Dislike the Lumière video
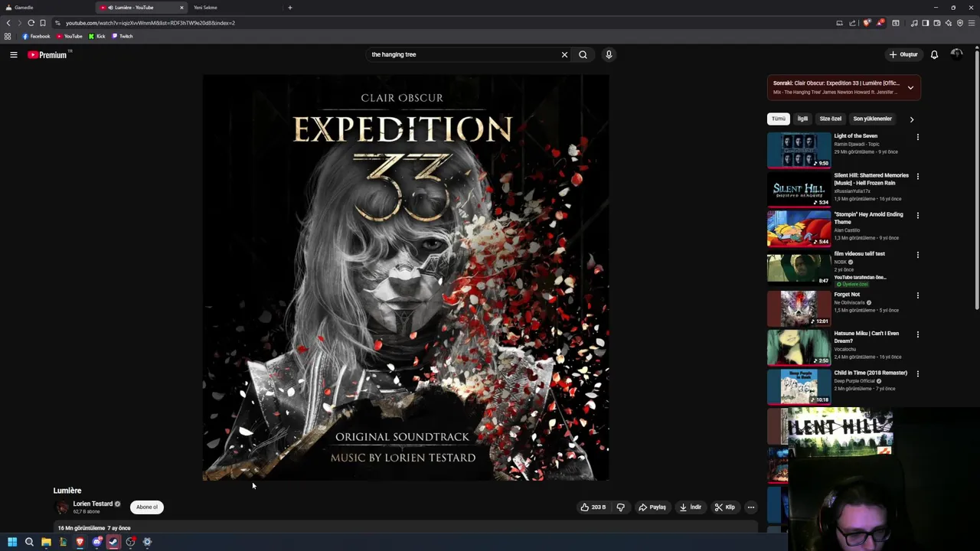 pos(621,507)
